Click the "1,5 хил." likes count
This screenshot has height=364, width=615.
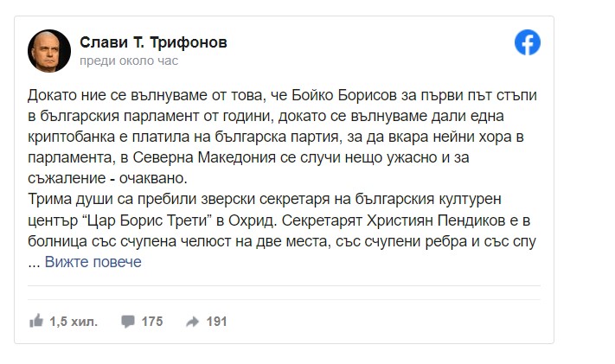[73, 321]
